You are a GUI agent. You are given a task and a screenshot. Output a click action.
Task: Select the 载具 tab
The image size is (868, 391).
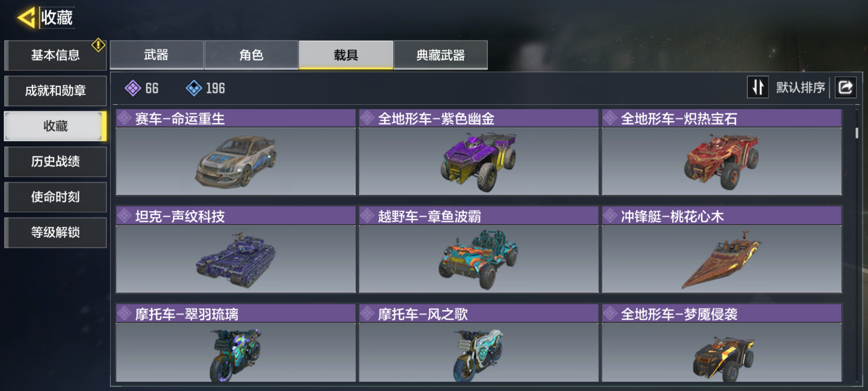coord(346,55)
